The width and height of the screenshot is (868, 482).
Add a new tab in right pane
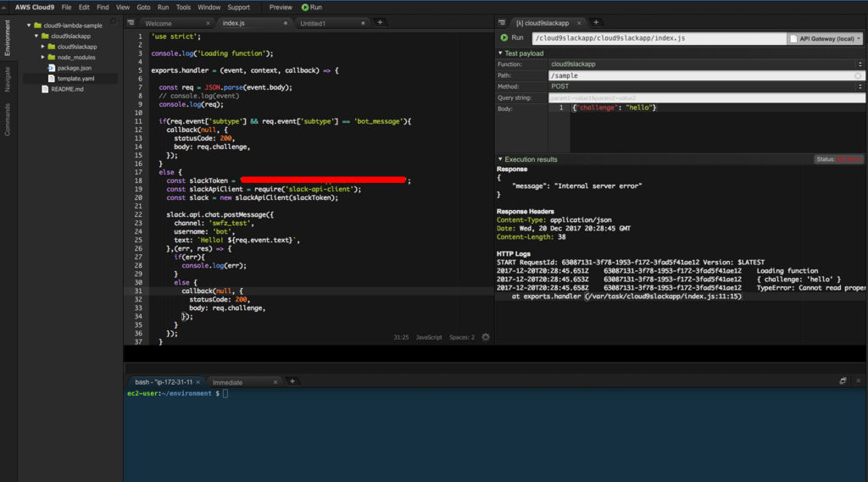[x=596, y=23]
